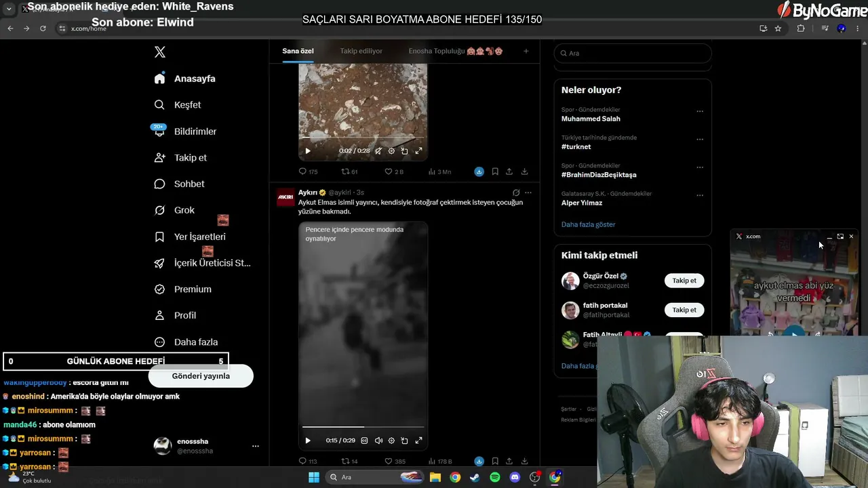Open Spotify from the taskbar

[495, 477]
